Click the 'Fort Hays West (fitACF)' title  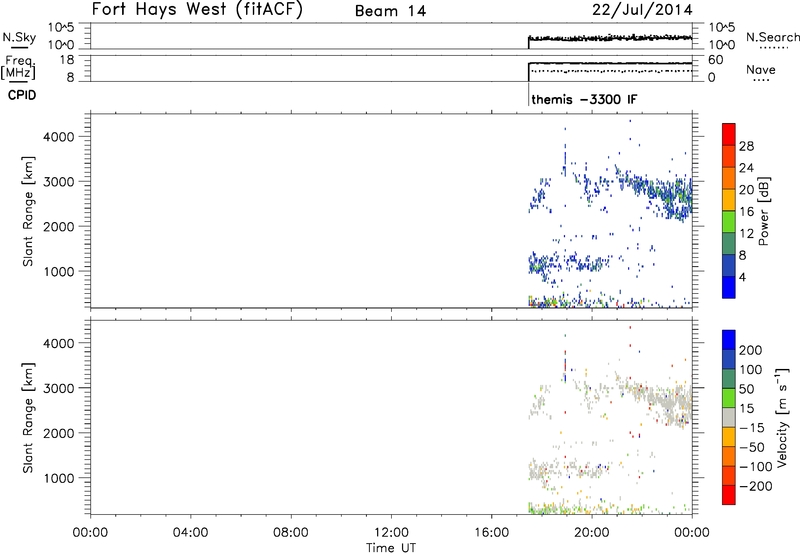pyautogui.click(x=197, y=10)
